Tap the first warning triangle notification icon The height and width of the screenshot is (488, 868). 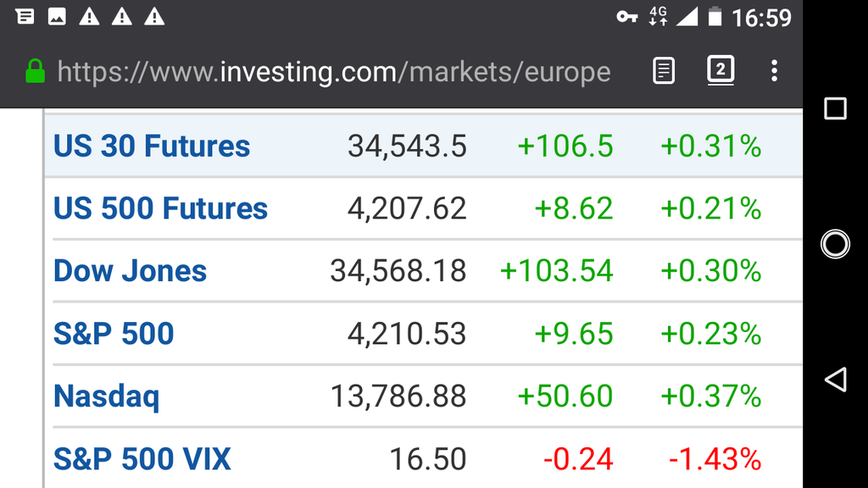[89, 17]
